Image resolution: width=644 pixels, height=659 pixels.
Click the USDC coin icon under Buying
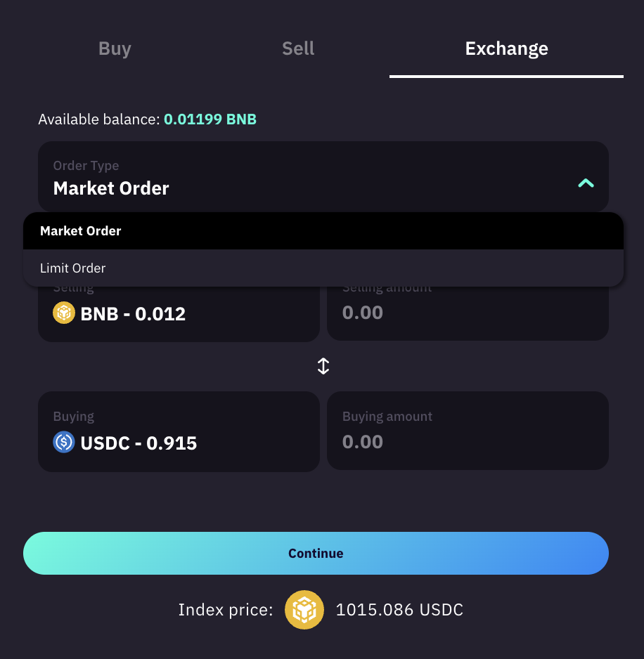[x=64, y=443]
